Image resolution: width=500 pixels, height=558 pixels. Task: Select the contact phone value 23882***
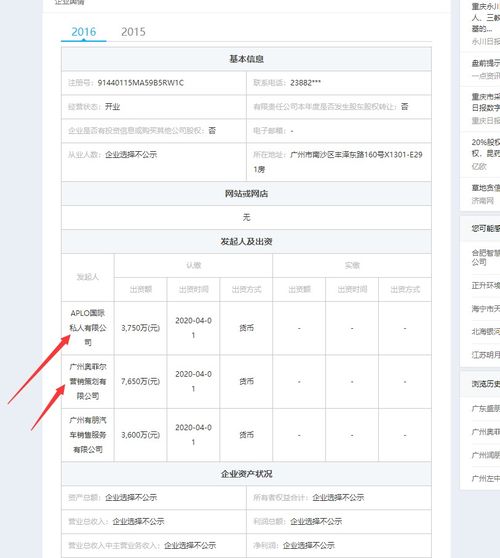[x=305, y=83]
